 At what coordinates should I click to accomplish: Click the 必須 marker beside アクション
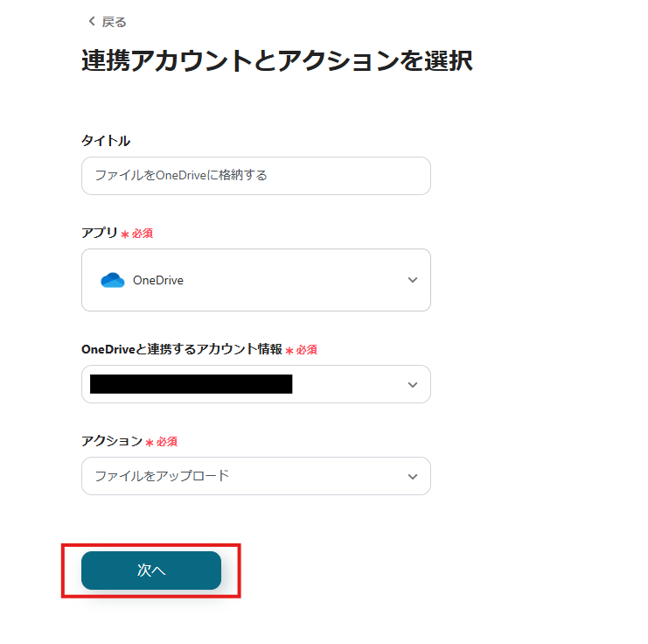tap(167, 442)
